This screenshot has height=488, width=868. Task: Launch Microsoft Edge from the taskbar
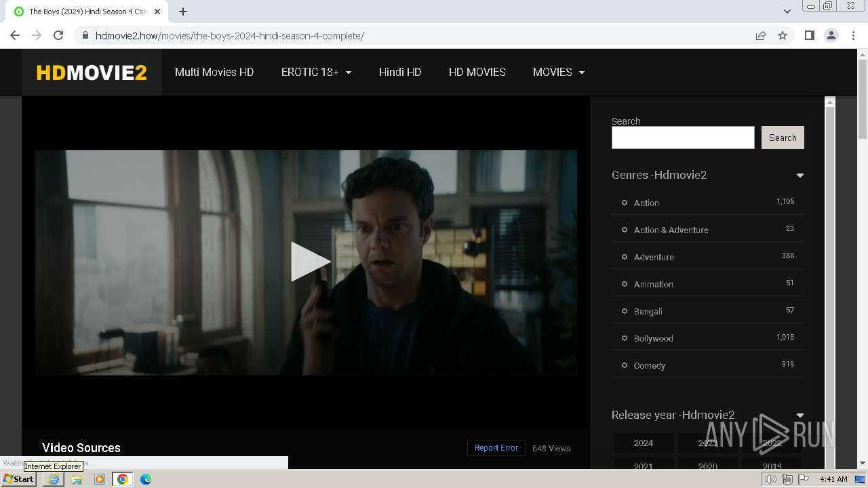coord(145,479)
